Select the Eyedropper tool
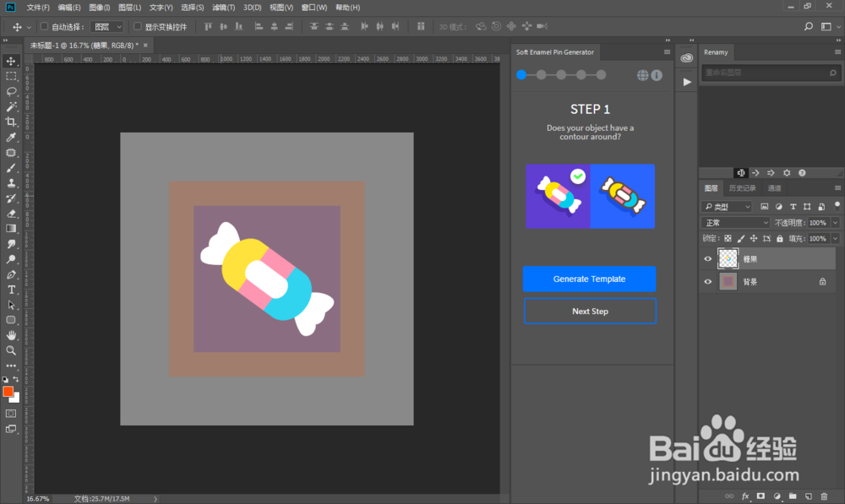 (11, 138)
